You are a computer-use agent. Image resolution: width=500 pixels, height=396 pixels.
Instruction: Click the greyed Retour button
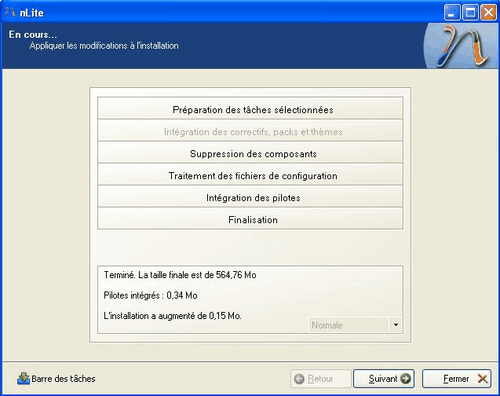tap(321, 379)
